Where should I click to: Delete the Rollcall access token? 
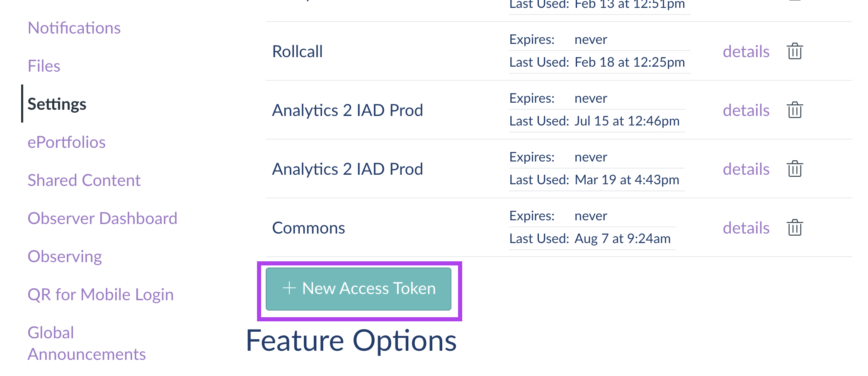point(795,51)
